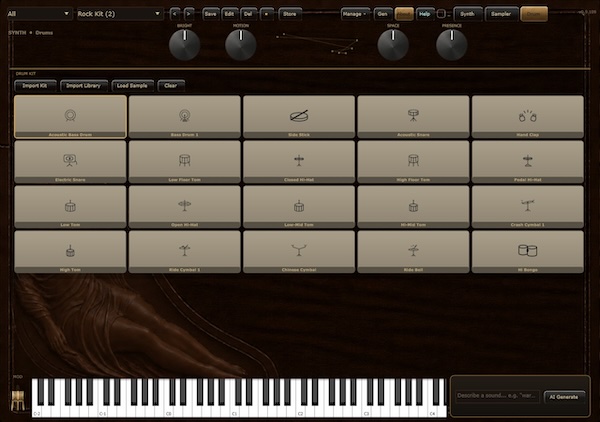The width and height of the screenshot is (600, 422).
Task: Select the Low Floor Tom pad
Action: (185, 161)
